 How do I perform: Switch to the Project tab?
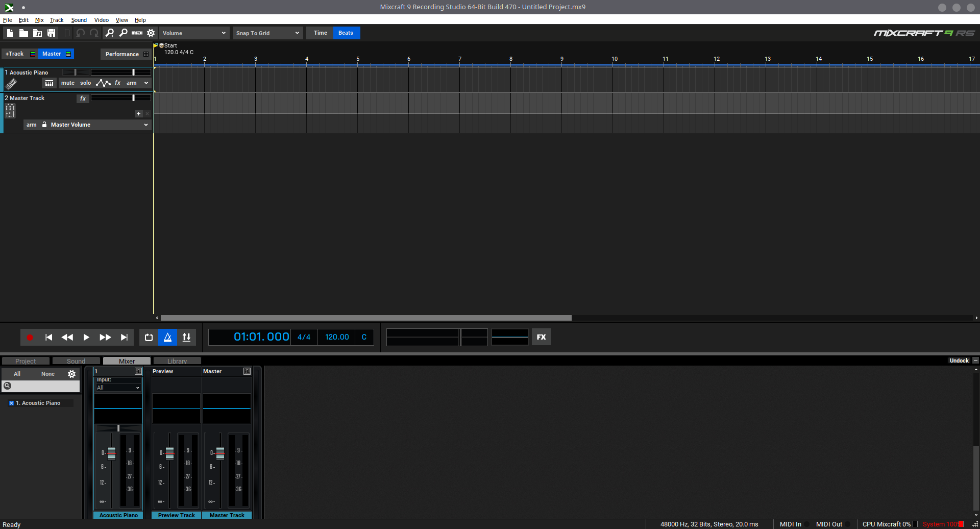click(x=26, y=361)
